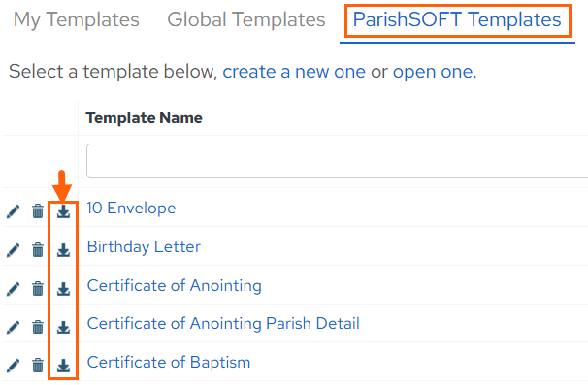Edit the Certificate of Baptism template
Image resolution: width=588 pixels, height=385 pixels.
(x=14, y=366)
